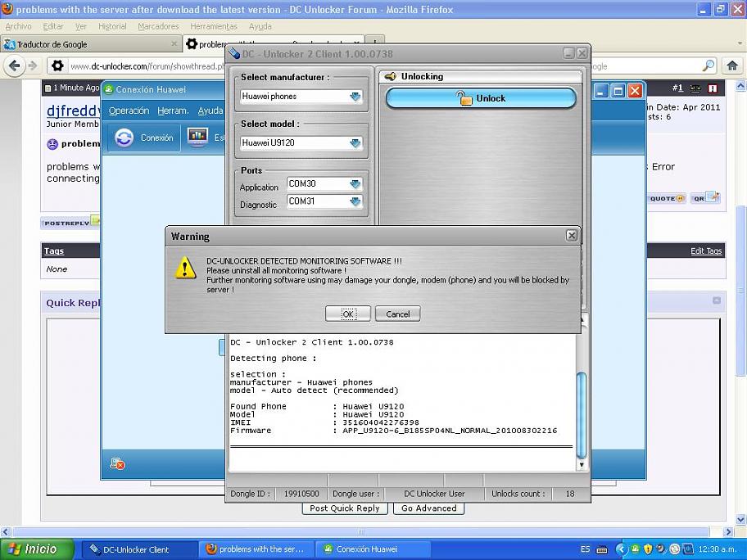Click the Firefox back arrow button
The height and width of the screenshot is (560, 747).
pyautogui.click(x=14, y=66)
